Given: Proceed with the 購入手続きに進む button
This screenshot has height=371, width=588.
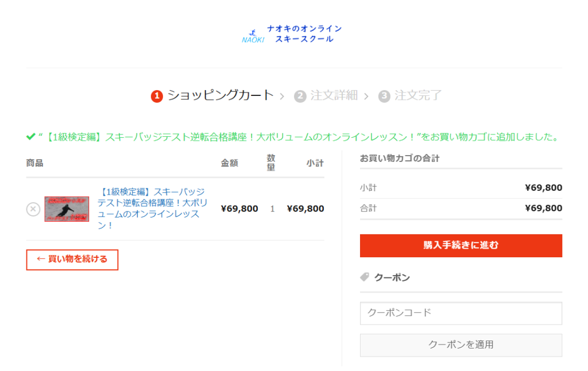Looking at the screenshot, I should (461, 245).
